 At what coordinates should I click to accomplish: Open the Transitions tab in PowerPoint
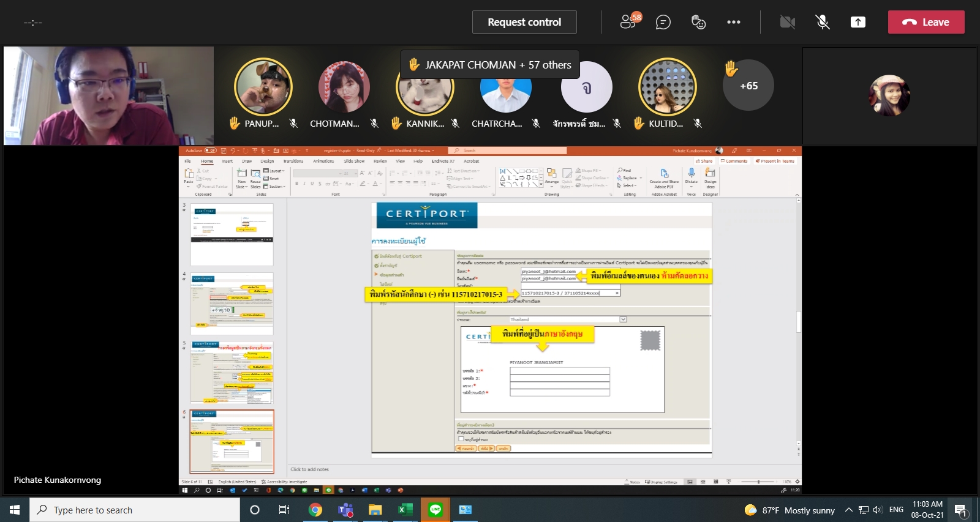[293, 162]
